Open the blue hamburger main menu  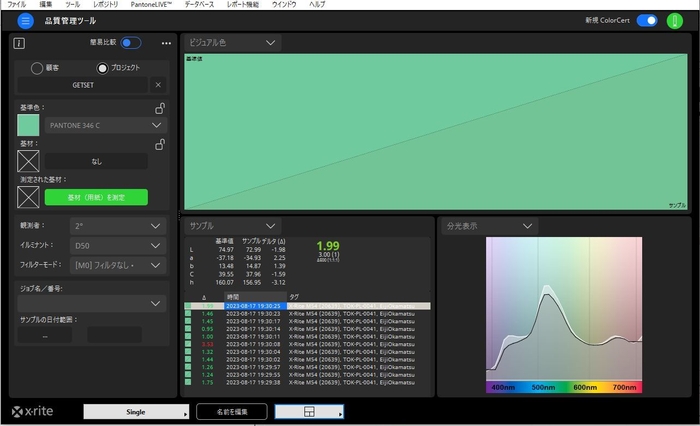pyautogui.click(x=26, y=20)
